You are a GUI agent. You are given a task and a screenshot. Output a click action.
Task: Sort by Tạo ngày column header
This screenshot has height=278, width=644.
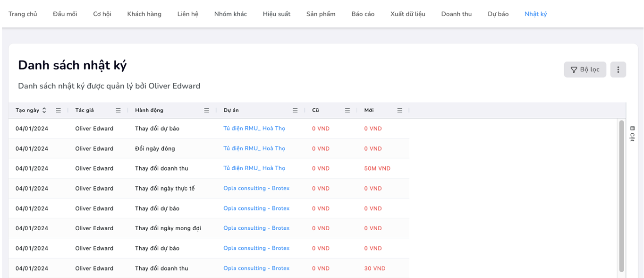pyautogui.click(x=31, y=110)
